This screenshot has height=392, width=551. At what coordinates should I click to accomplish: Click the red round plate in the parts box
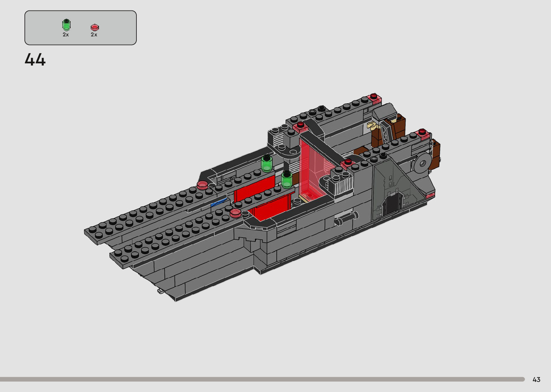95,27
